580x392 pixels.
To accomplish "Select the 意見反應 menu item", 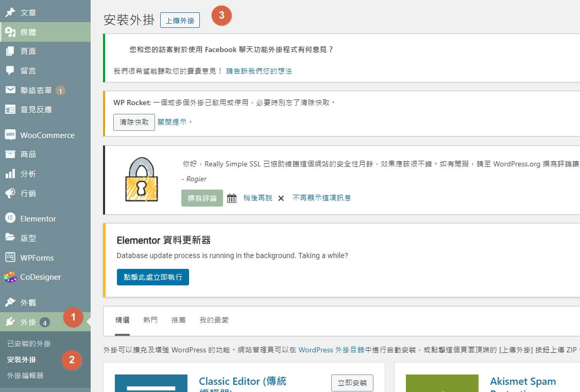I will click(45, 110).
